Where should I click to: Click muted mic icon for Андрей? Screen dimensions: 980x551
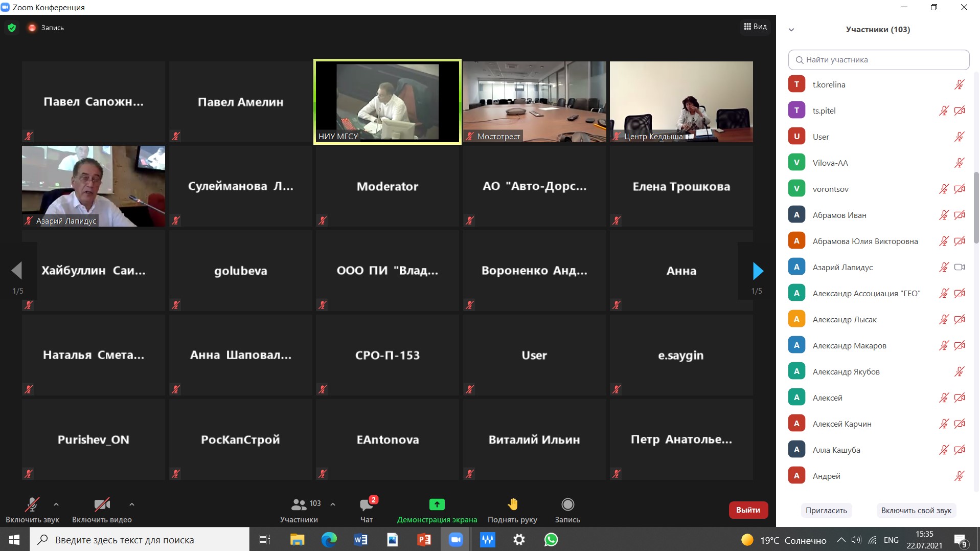(960, 476)
